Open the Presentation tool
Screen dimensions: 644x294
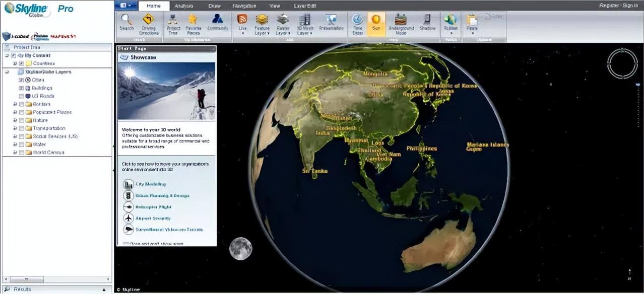(331, 23)
